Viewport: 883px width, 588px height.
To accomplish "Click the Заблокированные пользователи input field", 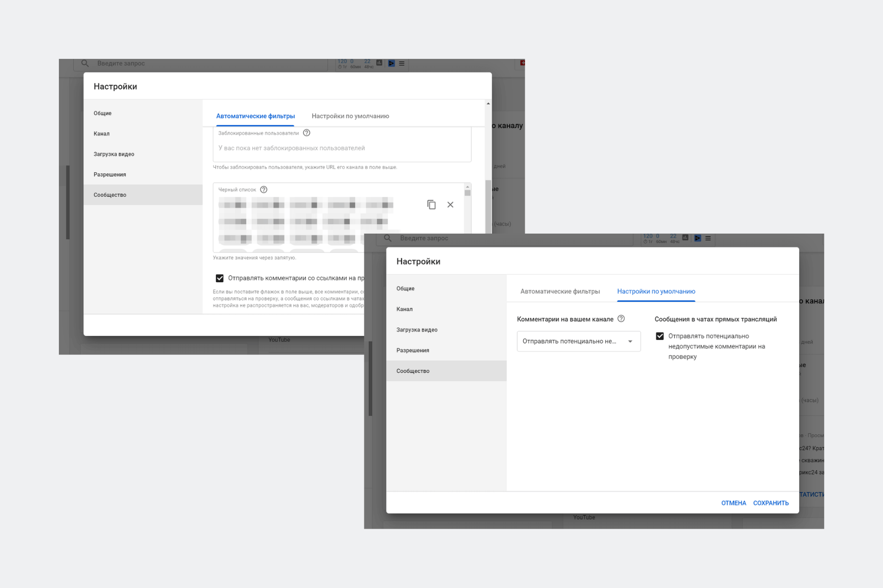I will click(x=342, y=145).
